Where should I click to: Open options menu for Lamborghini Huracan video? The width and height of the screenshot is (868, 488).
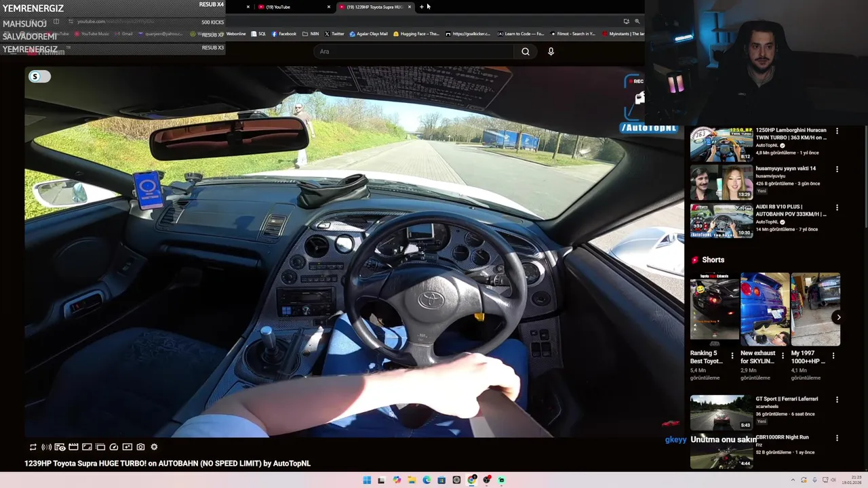point(837,131)
